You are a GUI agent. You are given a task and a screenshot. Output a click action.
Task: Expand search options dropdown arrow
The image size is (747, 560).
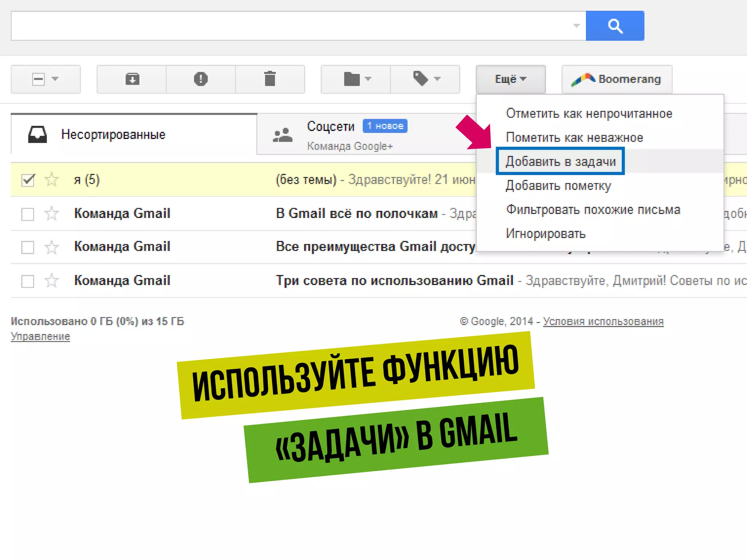(576, 26)
